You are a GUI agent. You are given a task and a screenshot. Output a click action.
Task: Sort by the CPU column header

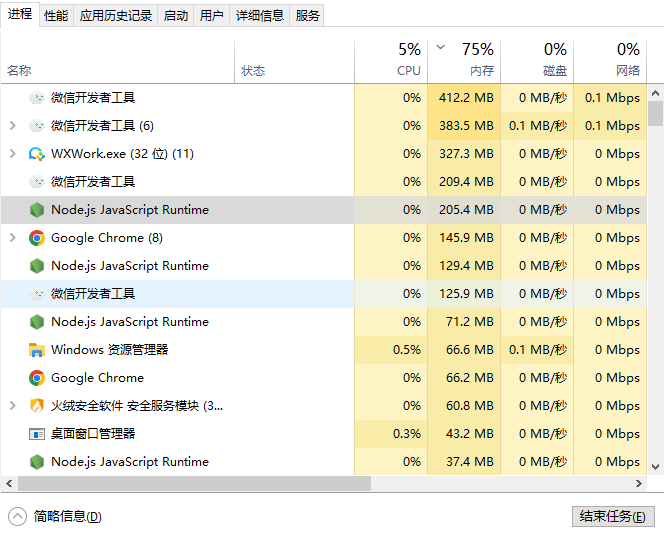(391, 62)
